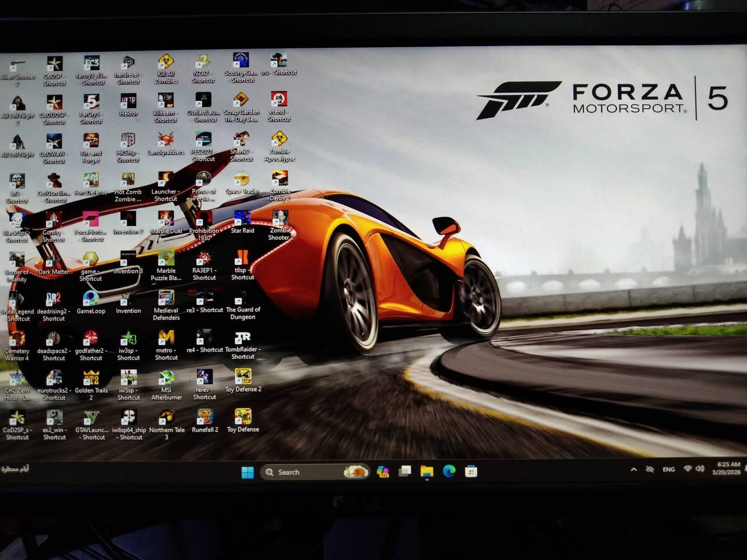Image resolution: width=747 pixels, height=560 pixels.
Task: Open the clock and date flyout
Action: 727,469
